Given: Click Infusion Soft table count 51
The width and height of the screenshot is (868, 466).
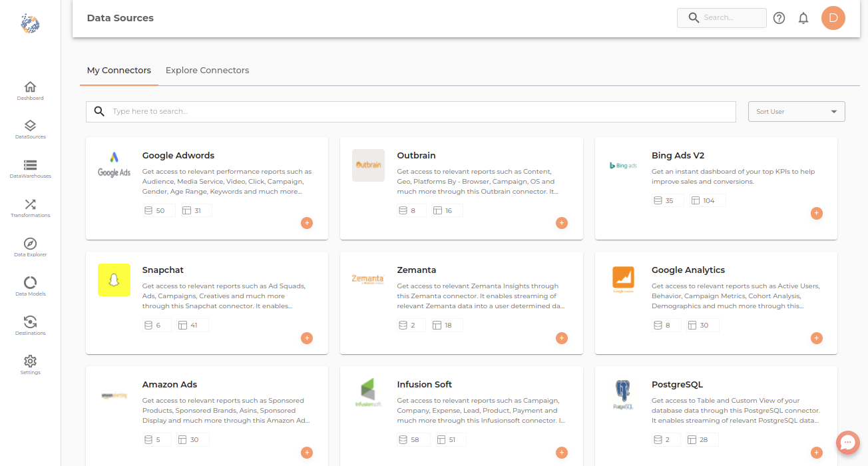Looking at the screenshot, I should (451, 440).
